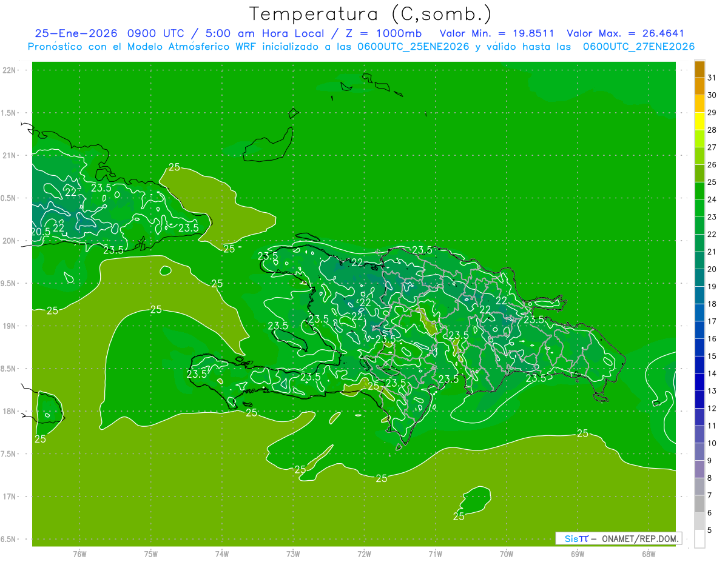The width and height of the screenshot is (728, 562).
Task: Click legend scale label "20"
Action: [x=712, y=269]
